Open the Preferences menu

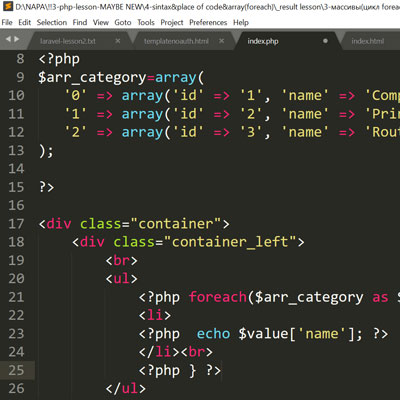click(208, 22)
